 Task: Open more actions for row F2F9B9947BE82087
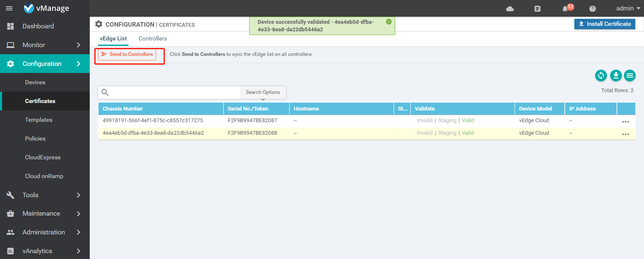pyautogui.click(x=625, y=122)
